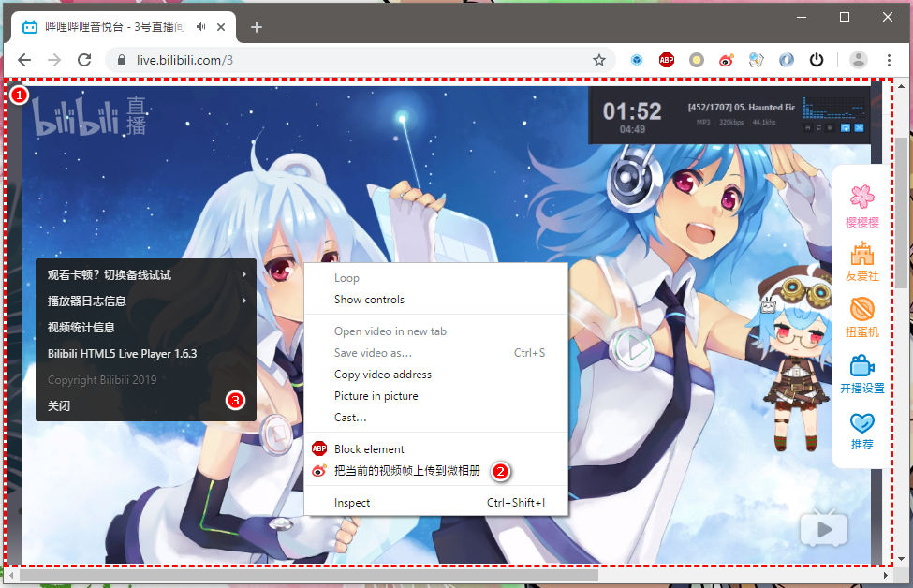
Task: Select 视频统计信息 in the player menu
Action: pyautogui.click(x=145, y=327)
